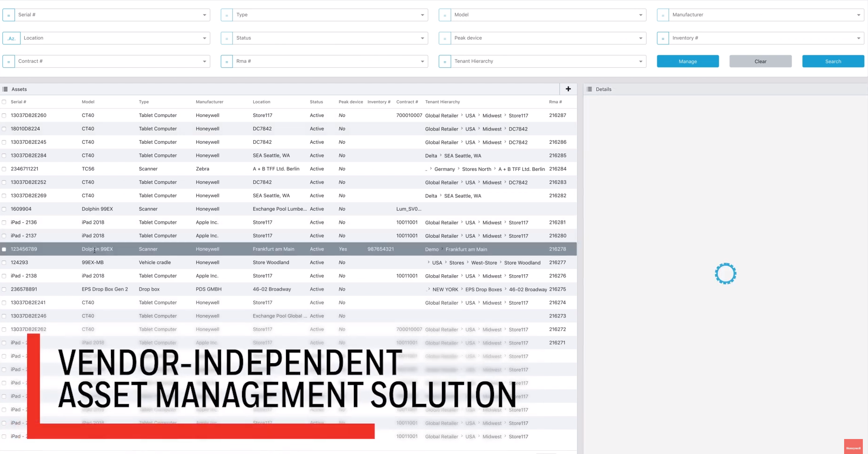Check the box for serial 13037D82E245
Screen dimensions: 868x454
pos(4,142)
